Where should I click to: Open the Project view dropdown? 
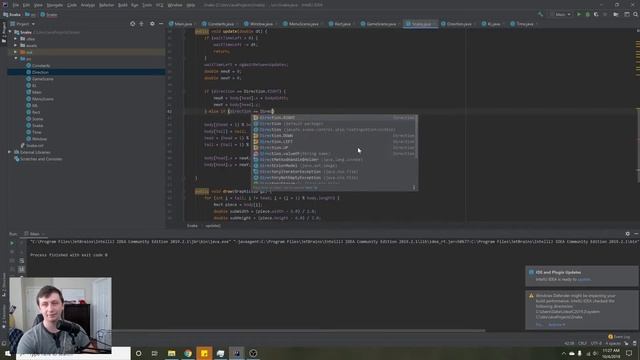(x=23, y=24)
